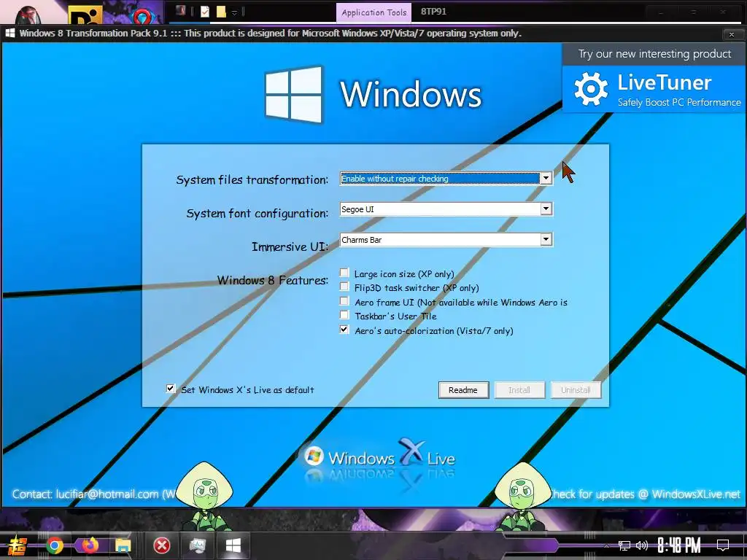Open the network tray icon

624,545
